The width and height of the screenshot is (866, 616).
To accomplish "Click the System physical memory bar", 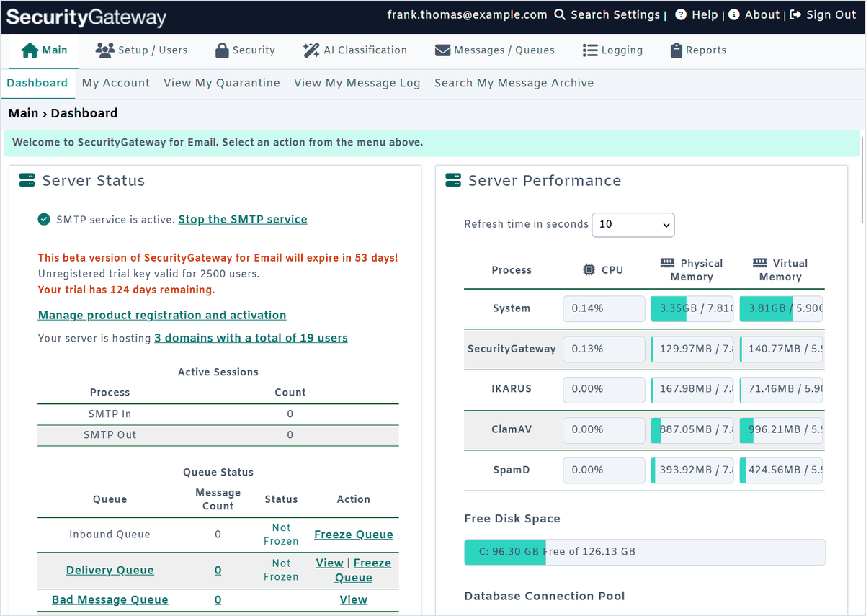I will 692,308.
